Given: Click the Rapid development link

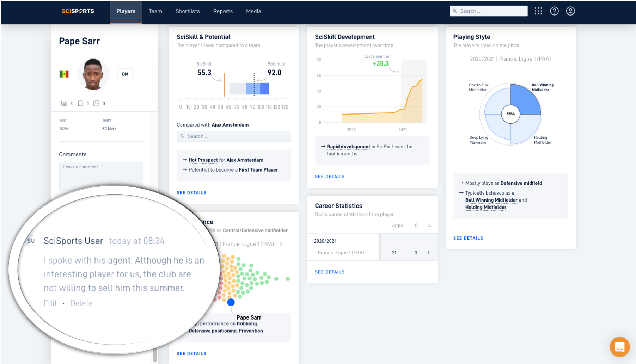Looking at the screenshot, I should click(348, 147).
